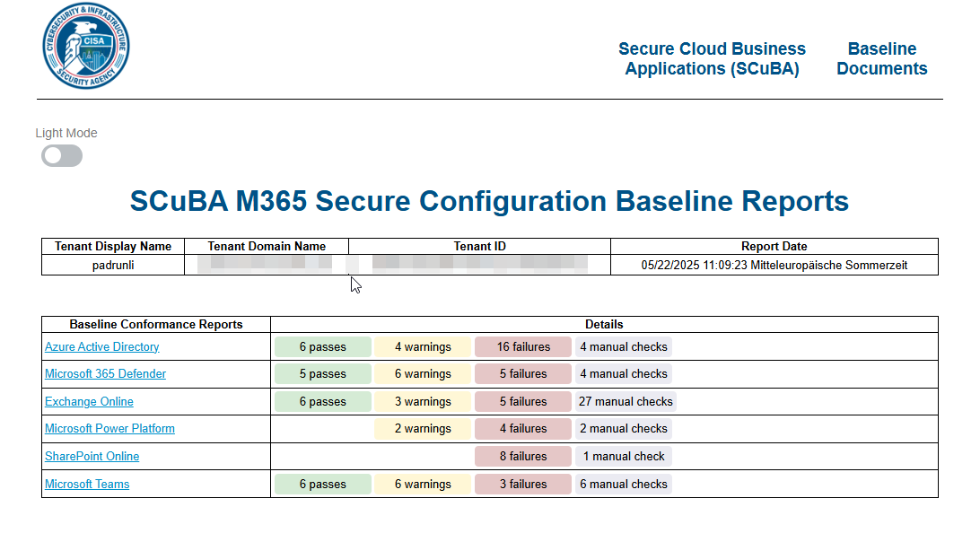Click Azure Active Directory 4 manual checks badge

[624, 347]
